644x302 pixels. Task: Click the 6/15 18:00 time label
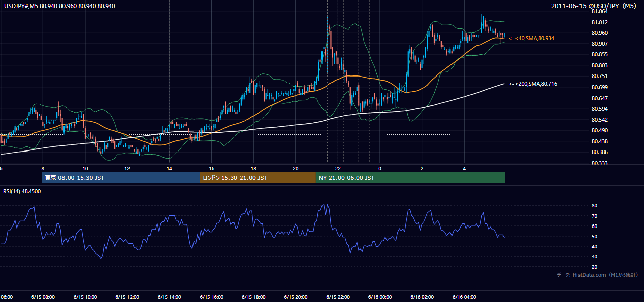[x=253, y=297]
